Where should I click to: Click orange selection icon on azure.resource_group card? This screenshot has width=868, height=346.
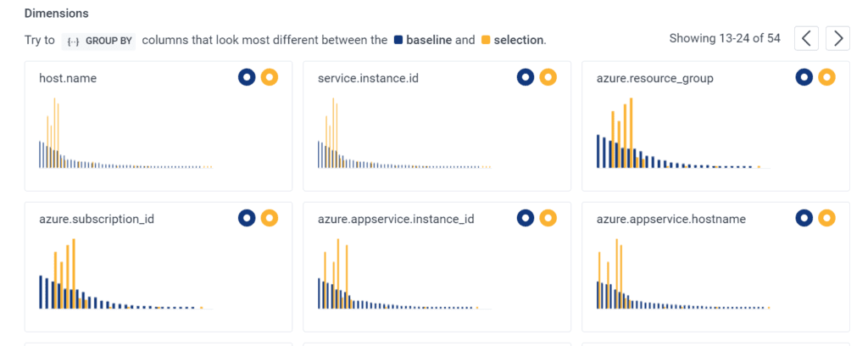tap(827, 78)
